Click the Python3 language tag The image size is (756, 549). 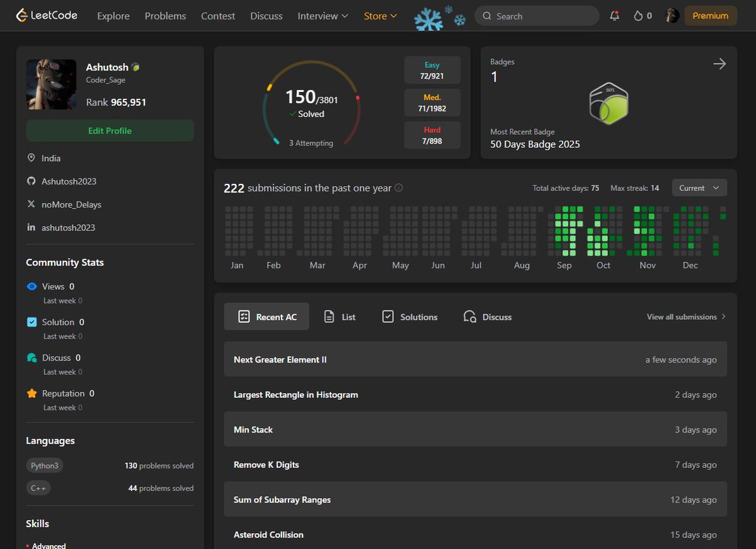(x=45, y=465)
